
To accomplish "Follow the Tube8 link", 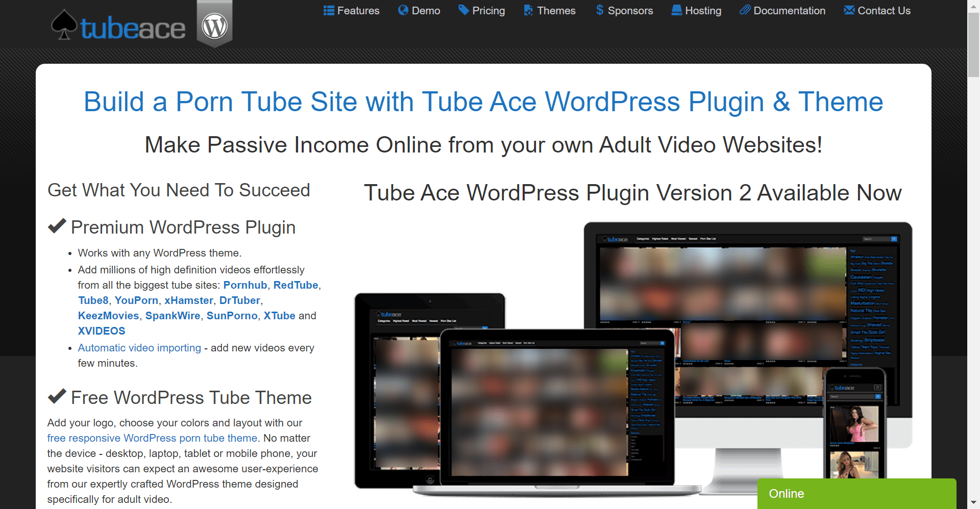I will point(93,300).
